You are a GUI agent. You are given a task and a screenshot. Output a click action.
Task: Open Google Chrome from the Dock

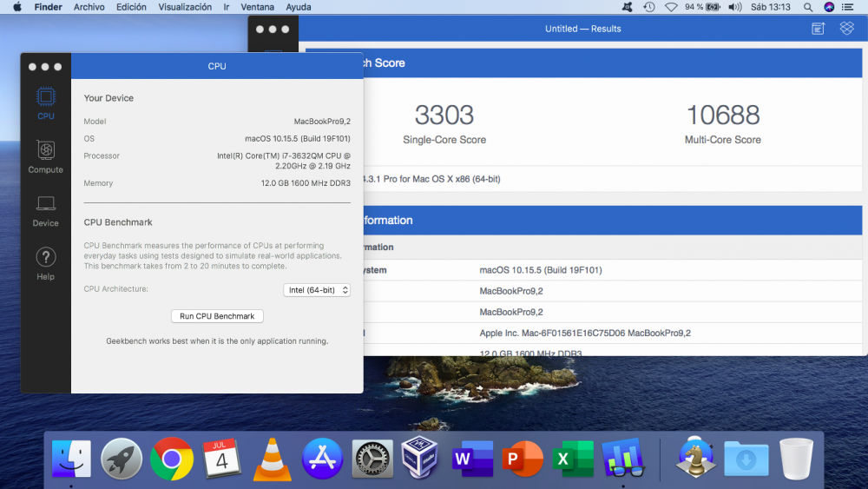[x=172, y=459]
